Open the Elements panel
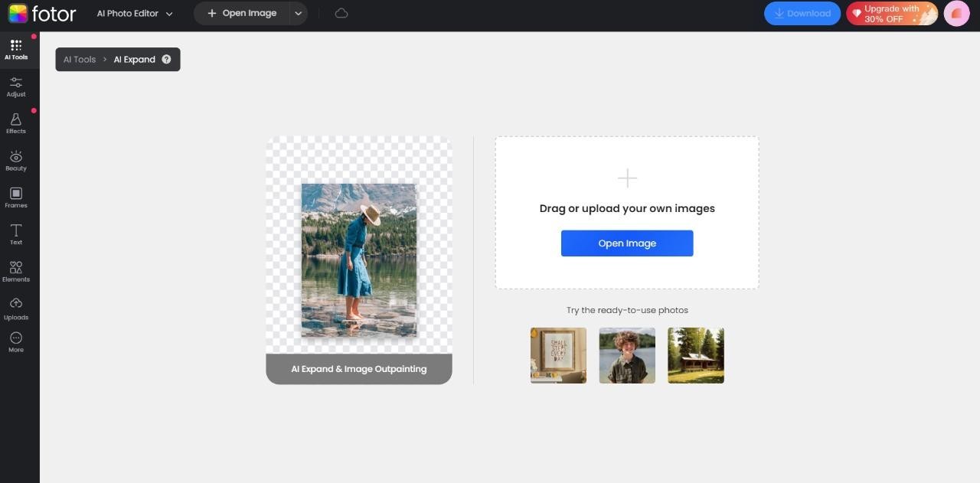Image resolution: width=980 pixels, height=483 pixels. [x=15, y=271]
